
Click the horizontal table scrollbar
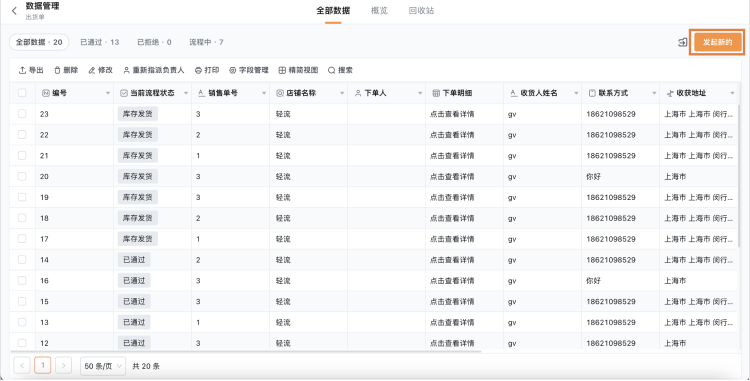coord(246,351)
